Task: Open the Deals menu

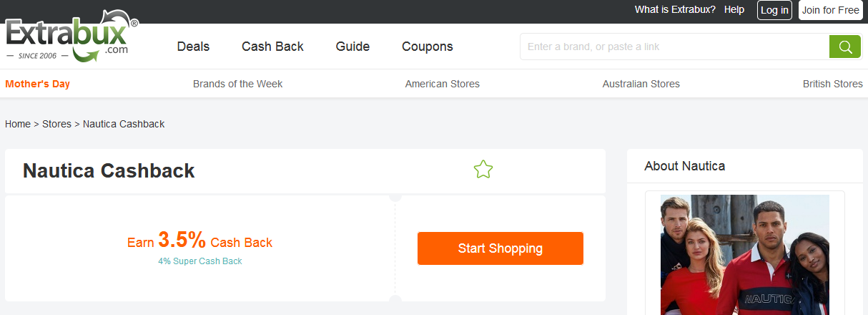Action: [193, 47]
